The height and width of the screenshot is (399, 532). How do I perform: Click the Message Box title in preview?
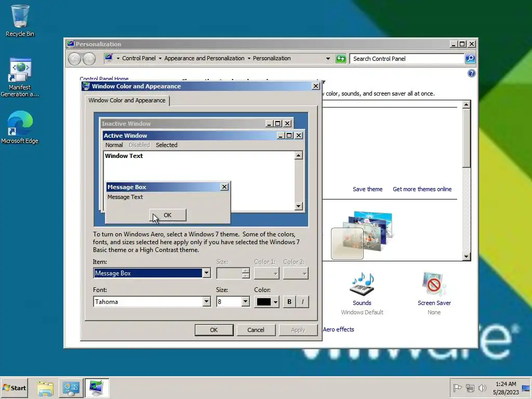tap(127, 187)
